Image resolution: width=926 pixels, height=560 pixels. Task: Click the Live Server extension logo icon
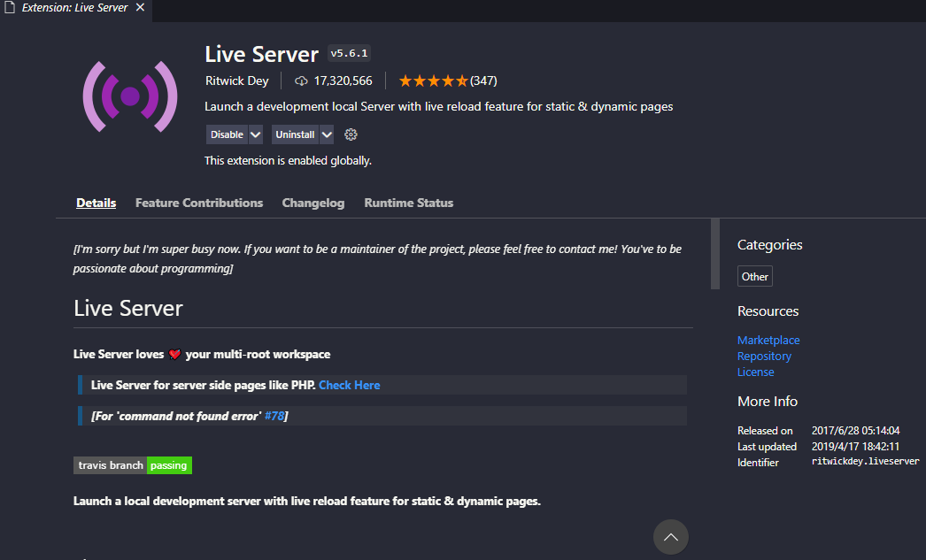(x=129, y=96)
